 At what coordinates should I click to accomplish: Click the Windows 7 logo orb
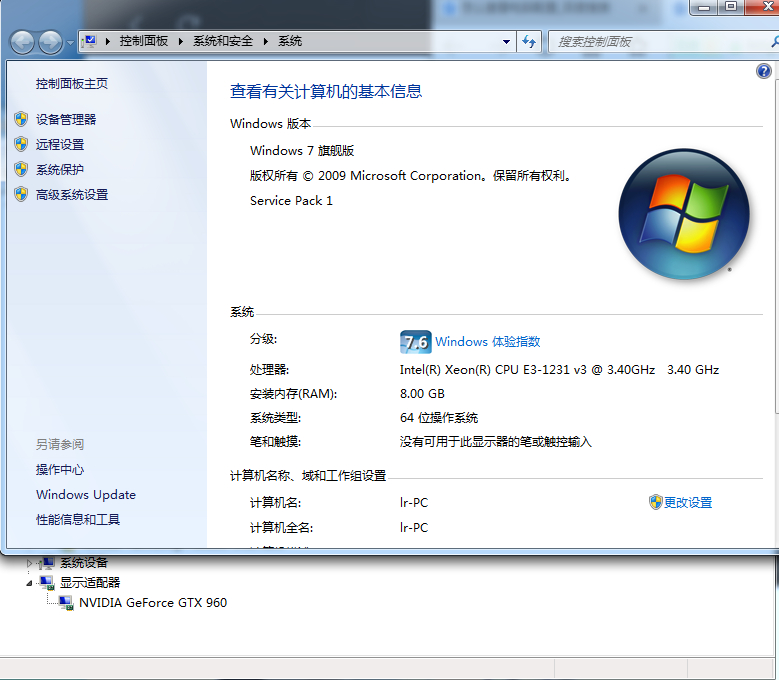tap(684, 214)
